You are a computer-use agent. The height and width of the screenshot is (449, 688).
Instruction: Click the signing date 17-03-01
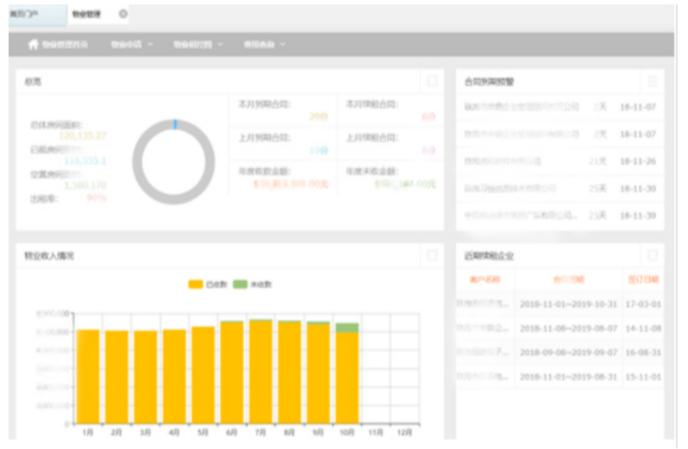(643, 304)
